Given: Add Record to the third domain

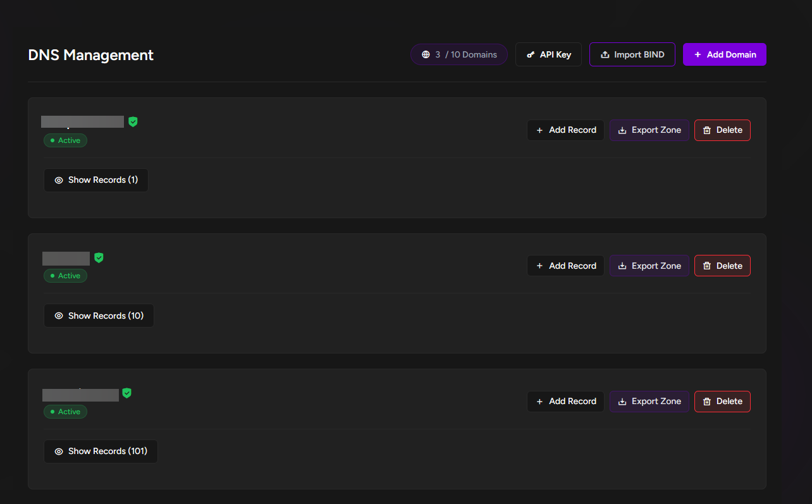Looking at the screenshot, I should pos(565,402).
